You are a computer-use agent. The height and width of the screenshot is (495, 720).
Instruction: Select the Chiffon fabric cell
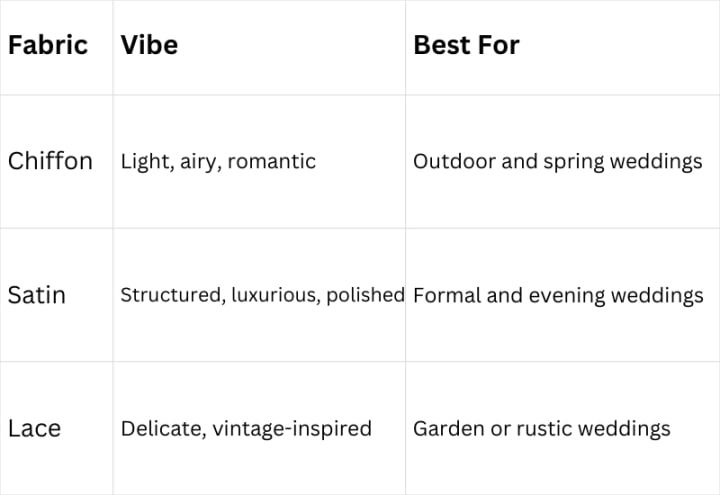(x=56, y=162)
